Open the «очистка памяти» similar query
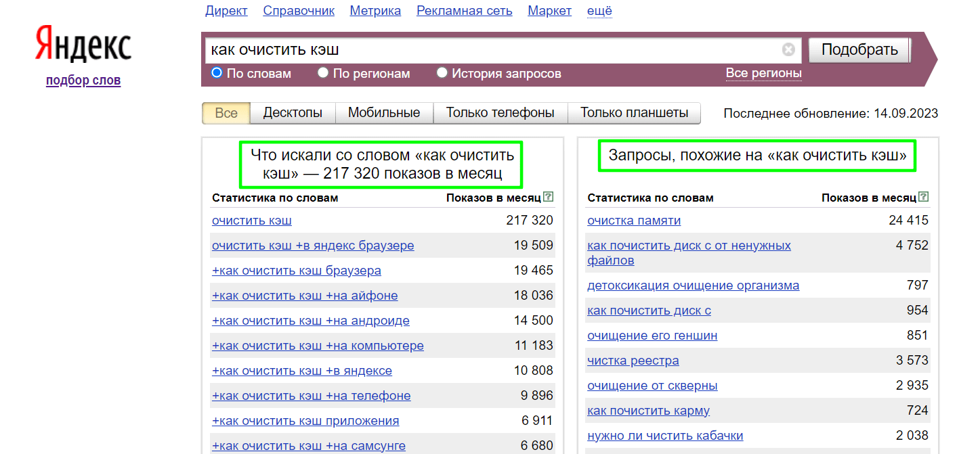 634,221
